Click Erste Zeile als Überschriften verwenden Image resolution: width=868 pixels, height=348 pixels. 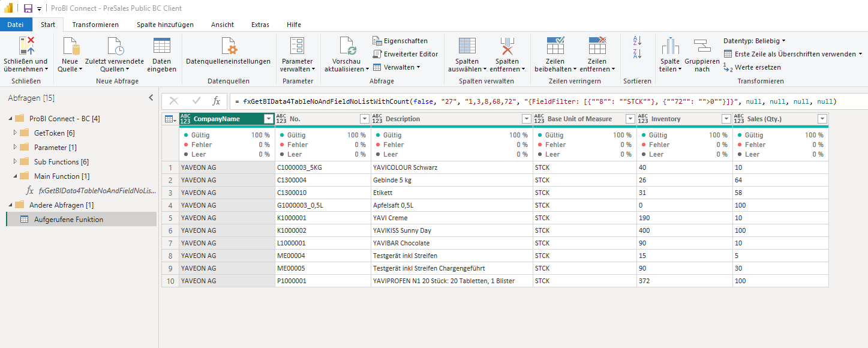[792, 54]
